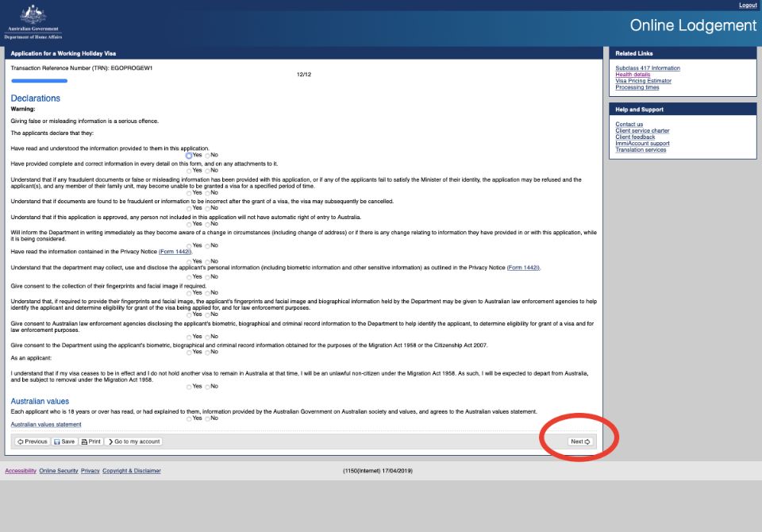Select Yes for informing Department of changes
762x532 pixels.
[x=189, y=246]
